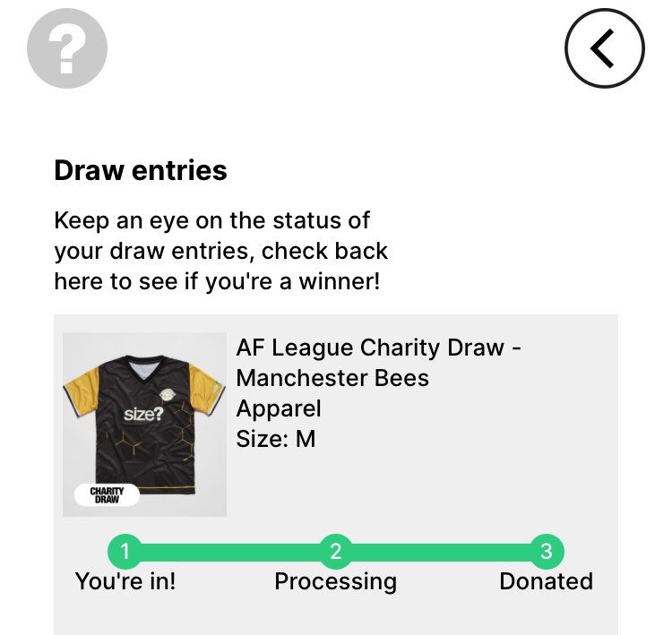Go back using the circled chevron
This screenshot has width=672, height=635.
tap(605, 48)
